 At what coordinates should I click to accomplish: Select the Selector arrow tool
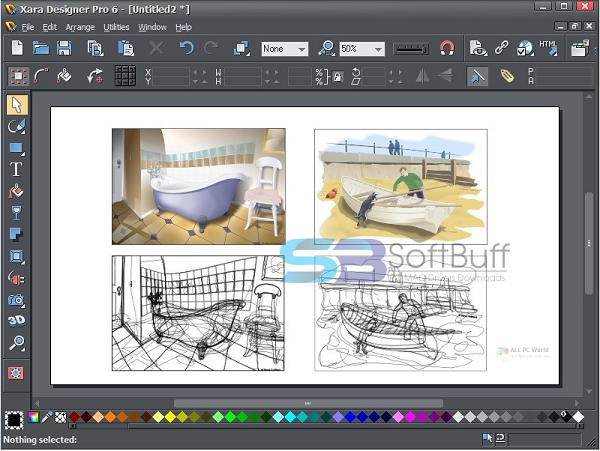(x=17, y=105)
